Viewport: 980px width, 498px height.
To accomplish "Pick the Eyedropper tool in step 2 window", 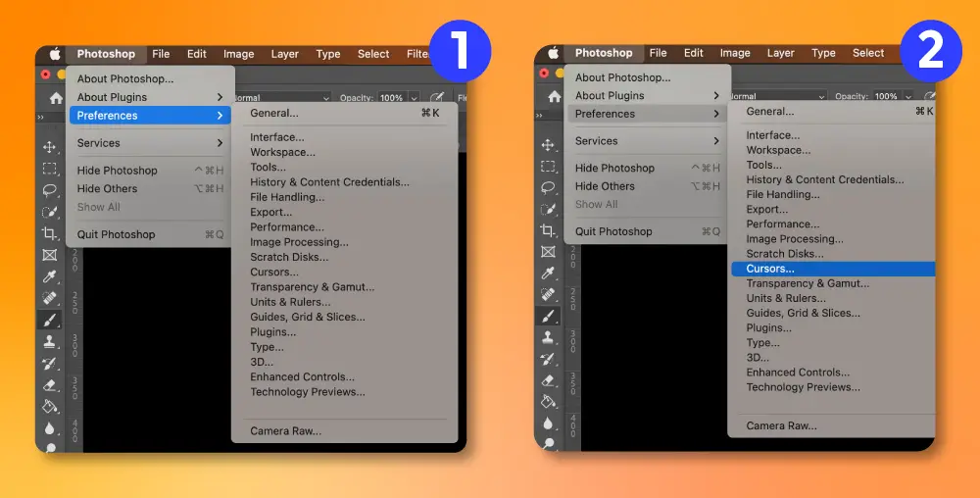I will (548, 274).
